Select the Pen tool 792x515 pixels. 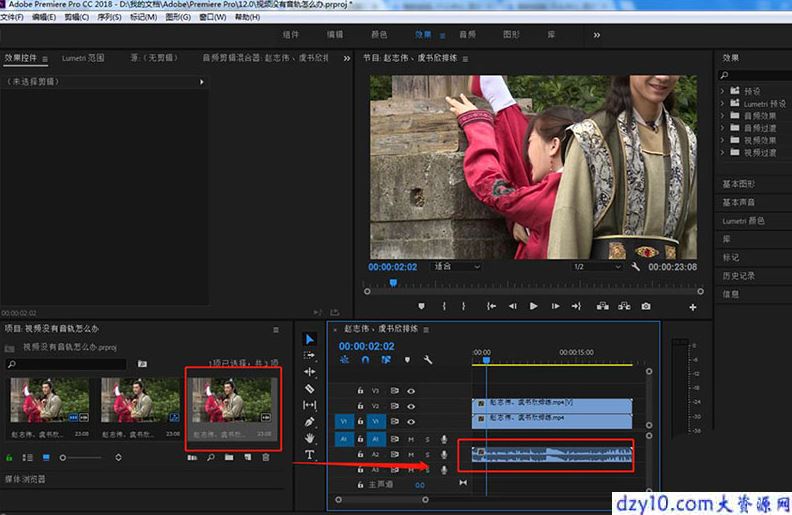pyautogui.click(x=310, y=422)
